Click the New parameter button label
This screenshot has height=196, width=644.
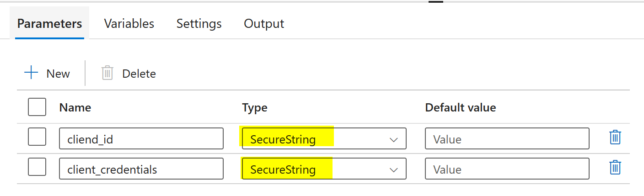pos(58,74)
